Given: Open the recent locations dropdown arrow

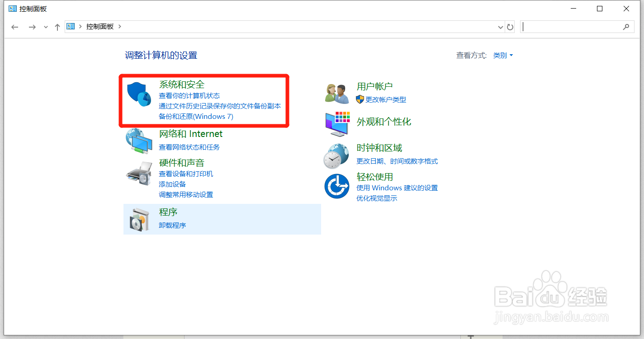Looking at the screenshot, I should coord(45,28).
